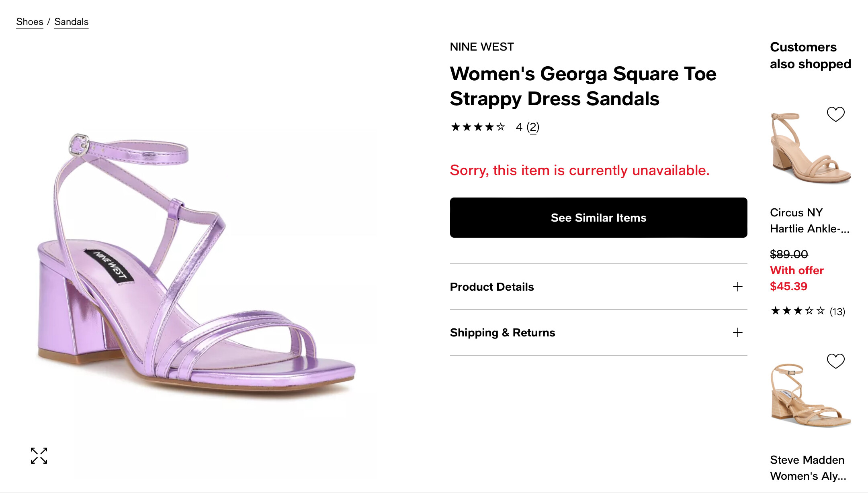Click the product star rating
The height and width of the screenshot is (493, 868).
(x=478, y=127)
